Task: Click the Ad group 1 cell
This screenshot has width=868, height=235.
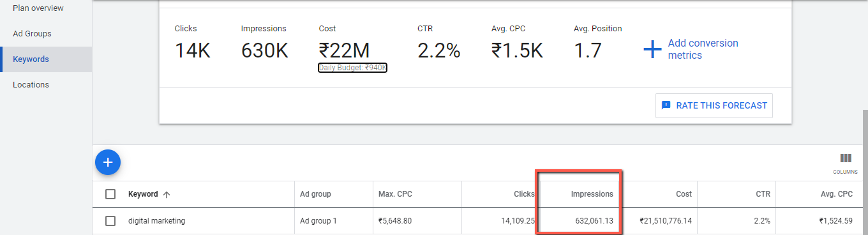Action: [x=318, y=221]
